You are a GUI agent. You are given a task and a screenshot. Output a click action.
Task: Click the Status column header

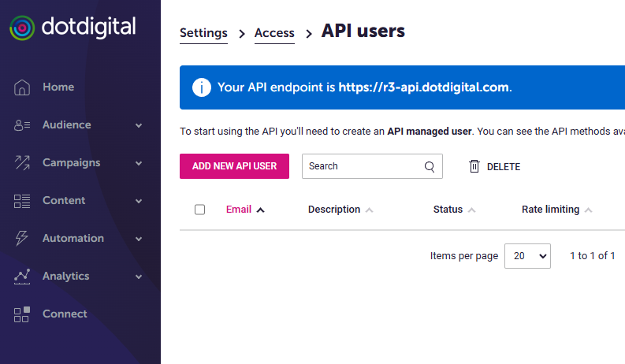(x=448, y=210)
